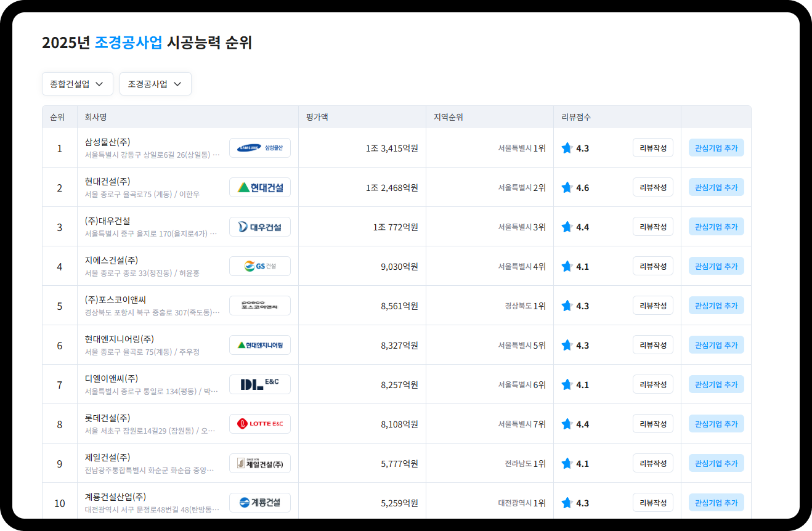Open the 지에스건설(주) company name
The width and height of the screenshot is (812, 531).
(112, 260)
